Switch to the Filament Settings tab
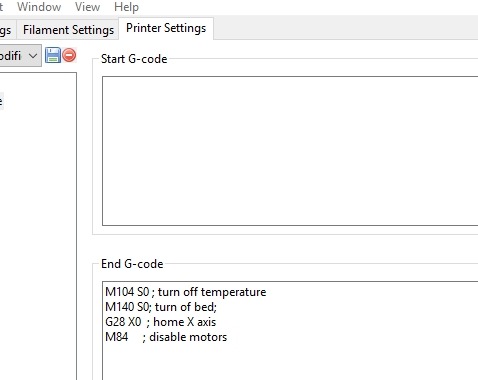 point(68,30)
